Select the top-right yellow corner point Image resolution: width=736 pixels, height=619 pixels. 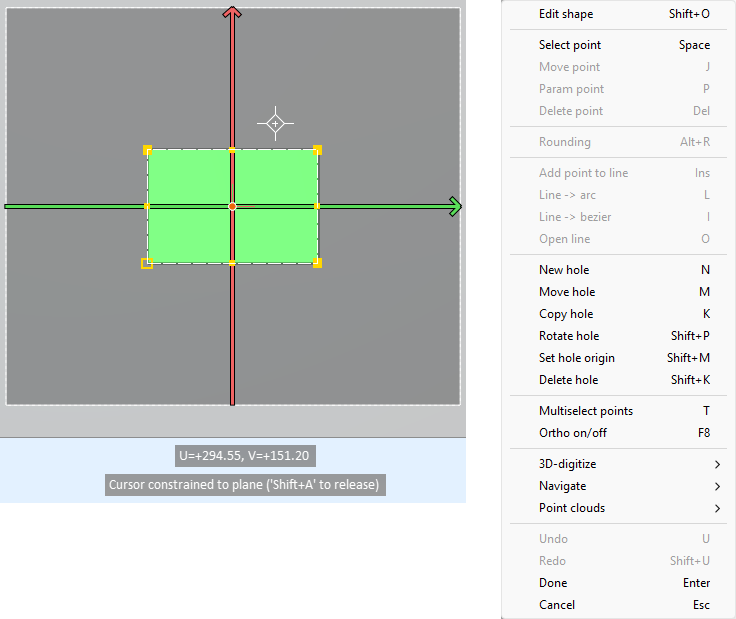[x=317, y=150]
